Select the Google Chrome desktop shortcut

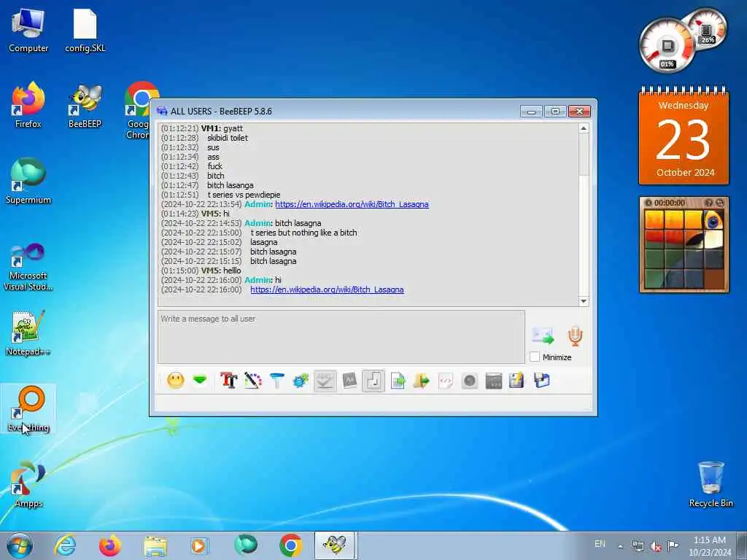[x=138, y=111]
